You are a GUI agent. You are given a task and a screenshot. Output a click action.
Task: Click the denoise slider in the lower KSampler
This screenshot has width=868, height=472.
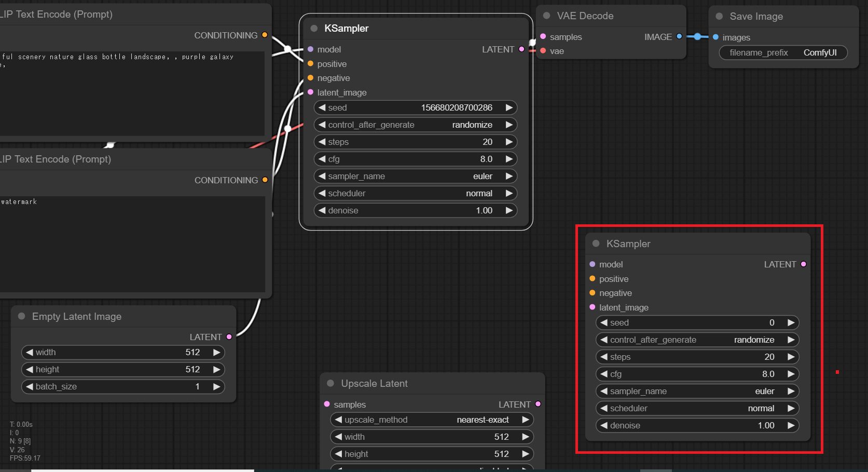coord(697,426)
